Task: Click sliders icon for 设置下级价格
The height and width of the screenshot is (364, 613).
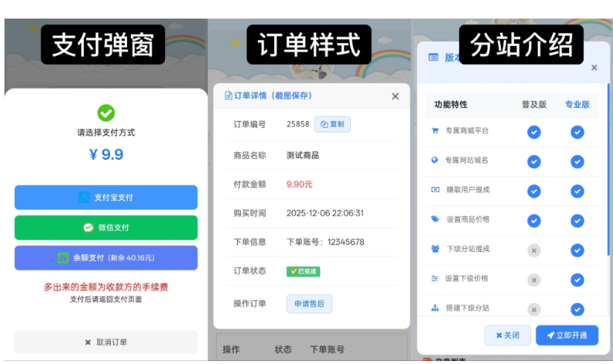Action: coord(435,279)
